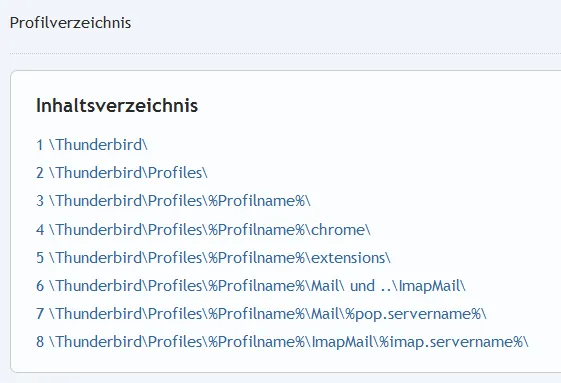Choose table of contents entry number 2
The image size is (561, 383).
(x=122, y=173)
